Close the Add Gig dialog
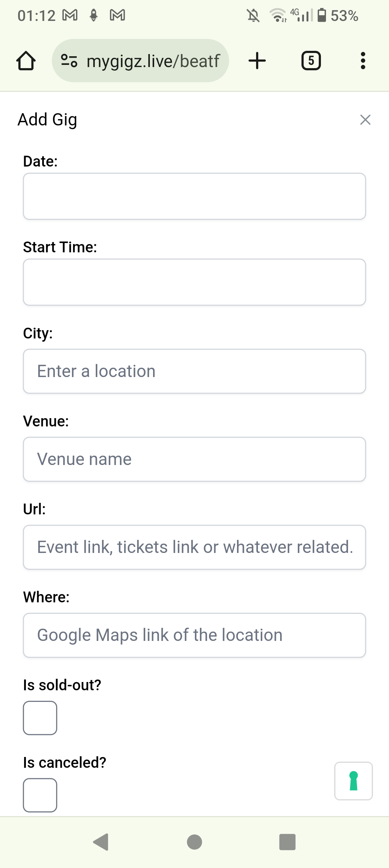The width and height of the screenshot is (389, 868). (x=365, y=120)
